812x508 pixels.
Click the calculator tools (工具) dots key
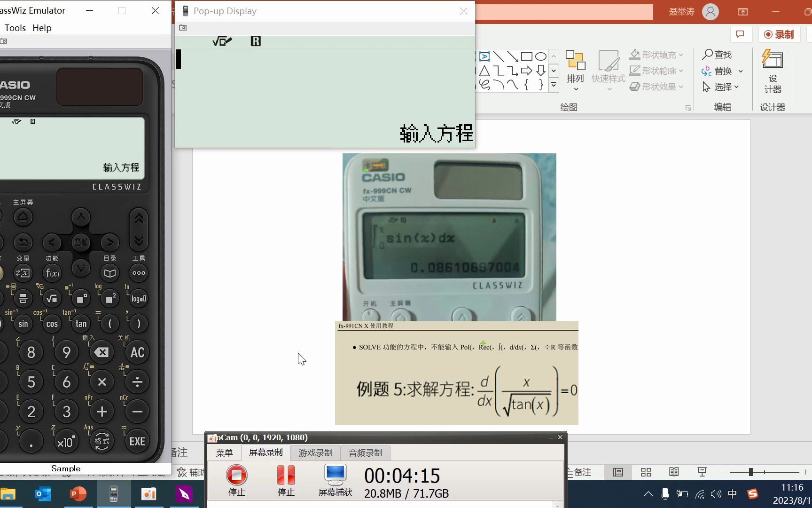point(139,273)
